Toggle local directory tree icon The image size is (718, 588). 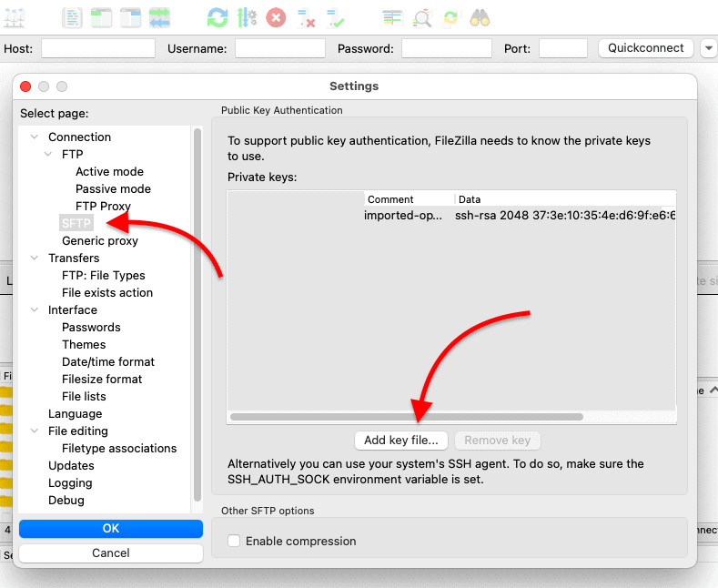click(x=102, y=18)
